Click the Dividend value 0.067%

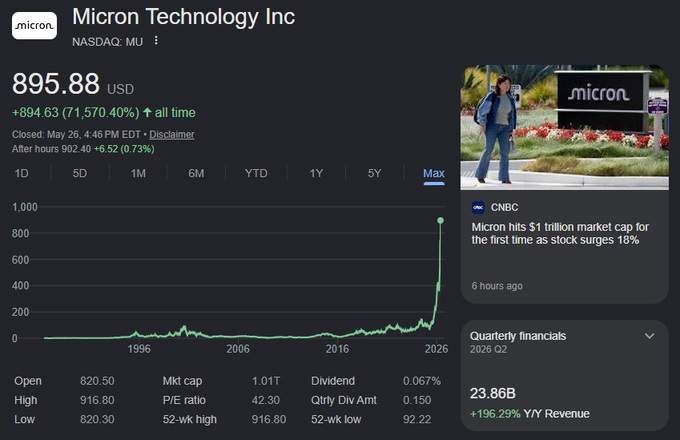pyautogui.click(x=422, y=381)
